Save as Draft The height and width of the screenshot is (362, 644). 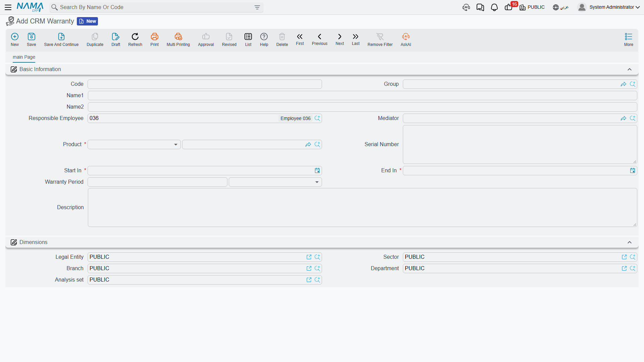point(116,40)
